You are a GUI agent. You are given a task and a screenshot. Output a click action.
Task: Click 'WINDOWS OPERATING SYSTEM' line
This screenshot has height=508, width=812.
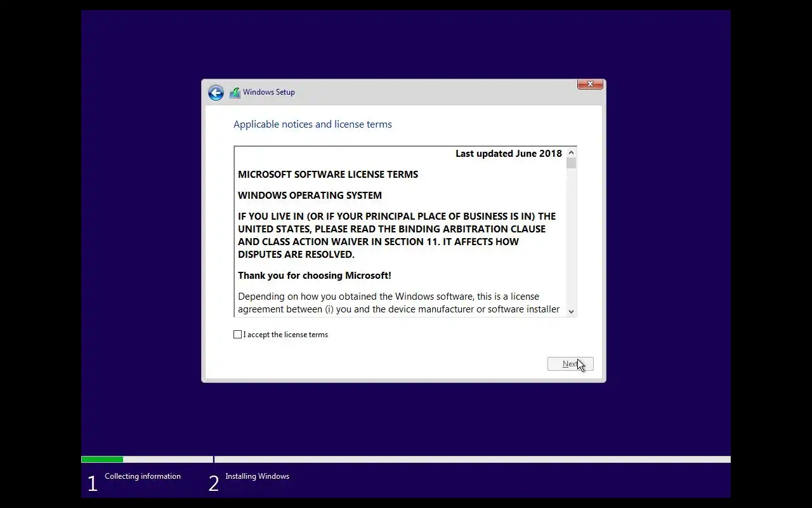coord(310,196)
